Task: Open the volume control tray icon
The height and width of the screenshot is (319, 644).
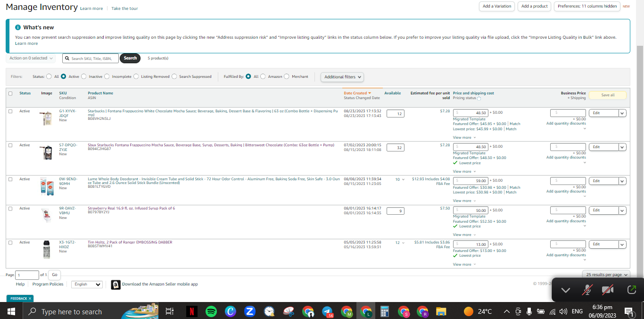Action: (x=563, y=311)
